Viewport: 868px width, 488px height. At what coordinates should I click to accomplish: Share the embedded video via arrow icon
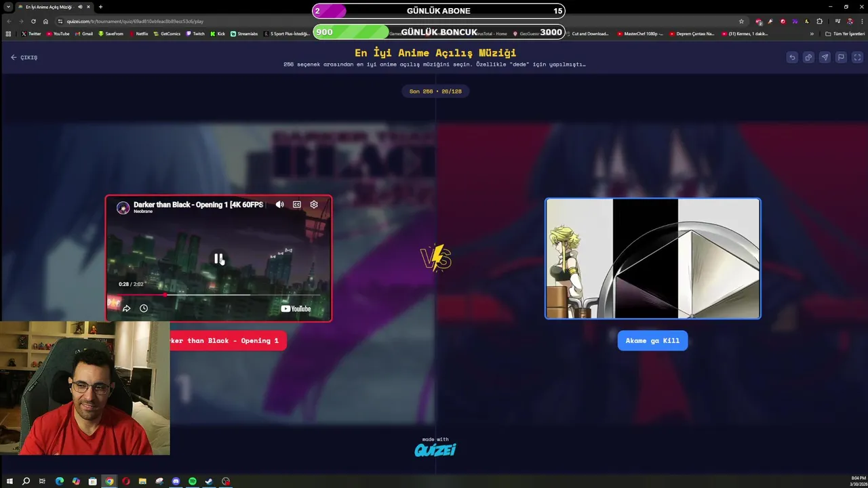pyautogui.click(x=126, y=308)
